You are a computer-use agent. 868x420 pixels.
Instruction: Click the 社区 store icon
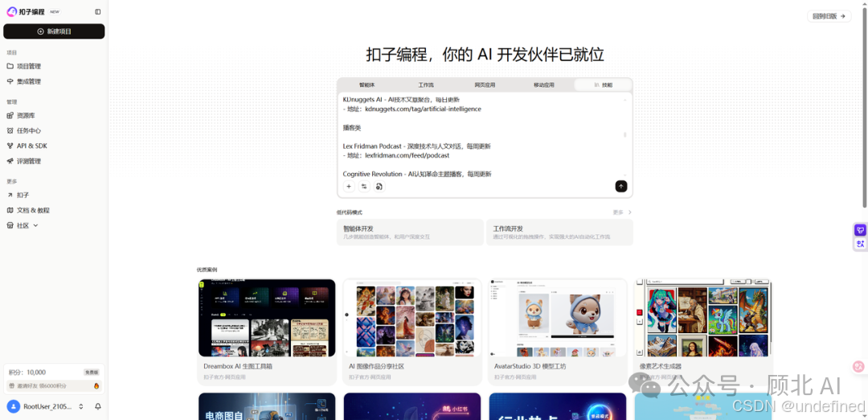pos(10,225)
